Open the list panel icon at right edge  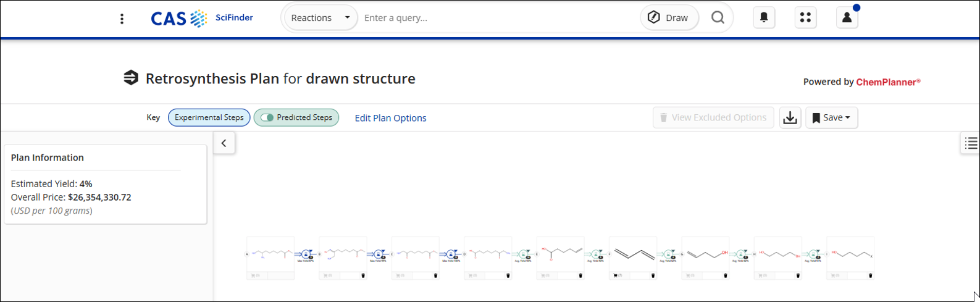[x=971, y=143]
